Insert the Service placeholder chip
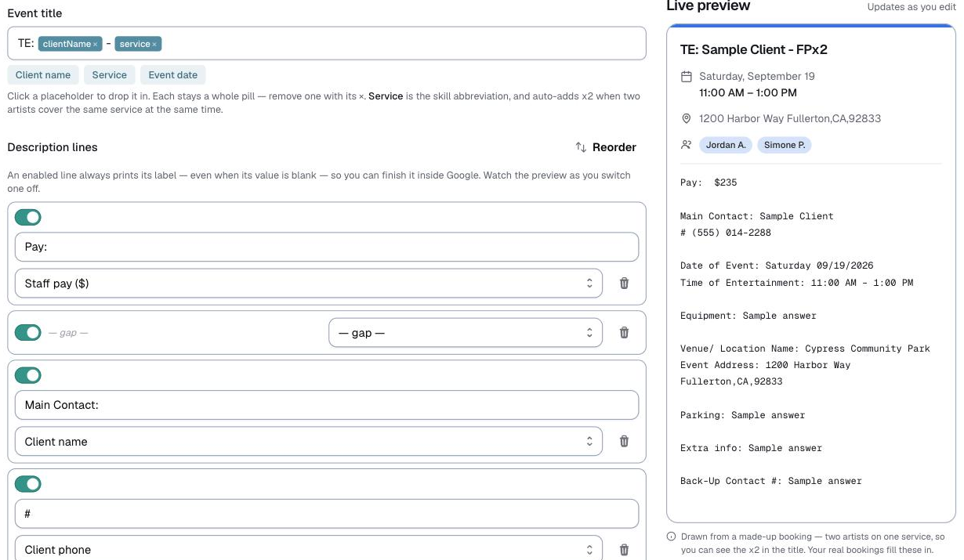 coord(109,75)
